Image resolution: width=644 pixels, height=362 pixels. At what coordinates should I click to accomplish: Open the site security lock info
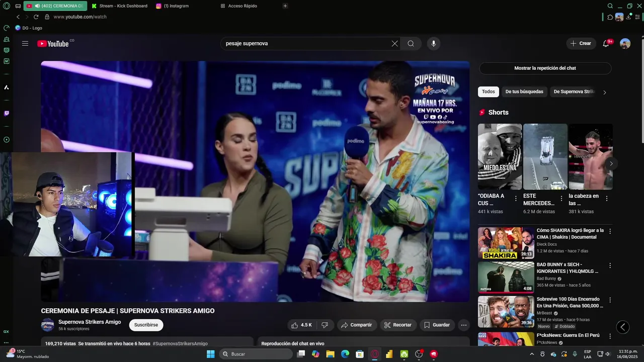point(46,17)
